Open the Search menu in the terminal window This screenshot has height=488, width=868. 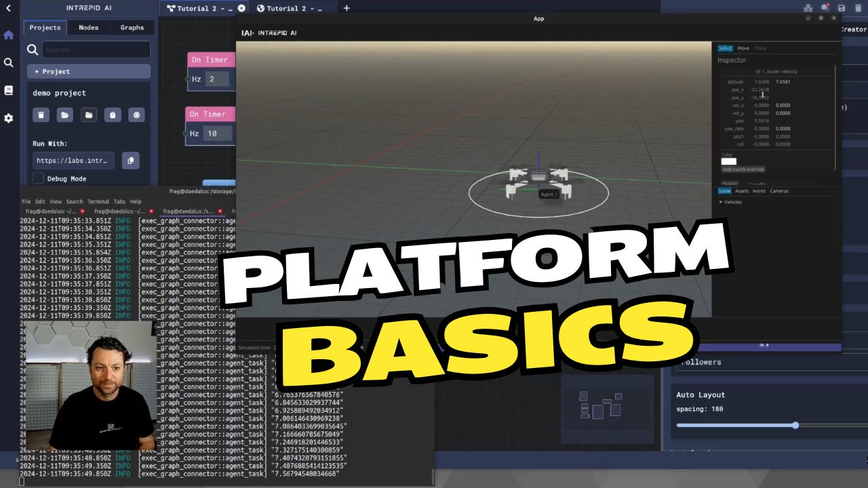(x=75, y=201)
